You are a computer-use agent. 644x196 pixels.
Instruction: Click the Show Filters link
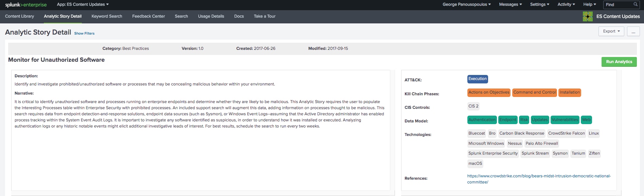(x=84, y=34)
